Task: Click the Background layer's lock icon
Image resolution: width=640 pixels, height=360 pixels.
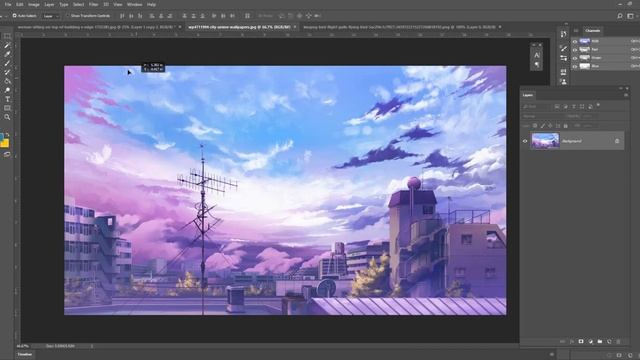Action: [x=617, y=141]
